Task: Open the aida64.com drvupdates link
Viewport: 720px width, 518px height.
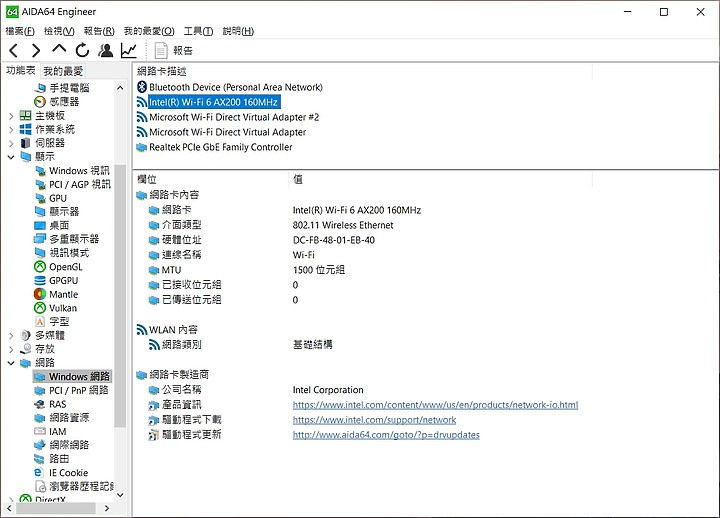Action: tap(386, 435)
